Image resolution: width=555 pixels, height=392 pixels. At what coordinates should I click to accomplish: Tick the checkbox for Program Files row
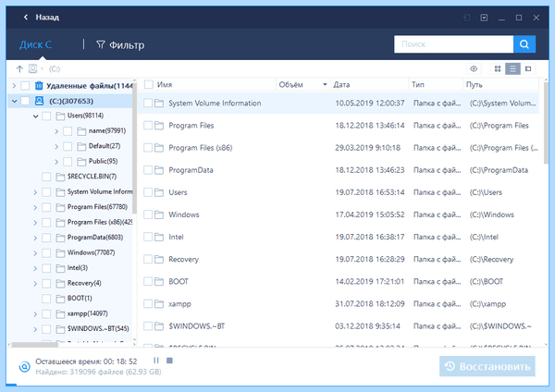148,125
